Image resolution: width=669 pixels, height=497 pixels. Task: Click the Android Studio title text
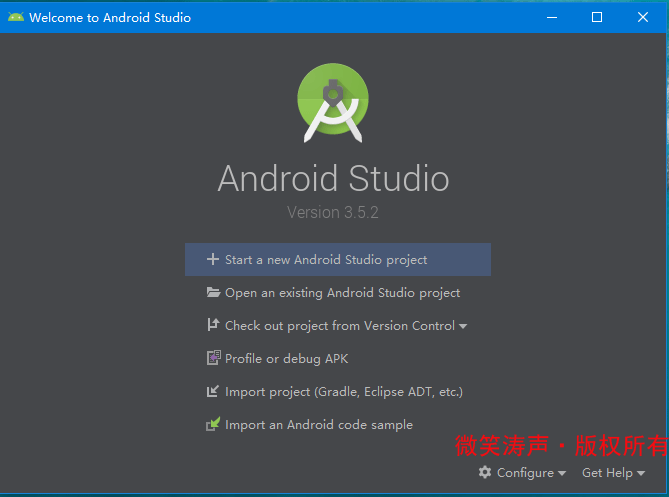[x=333, y=178]
